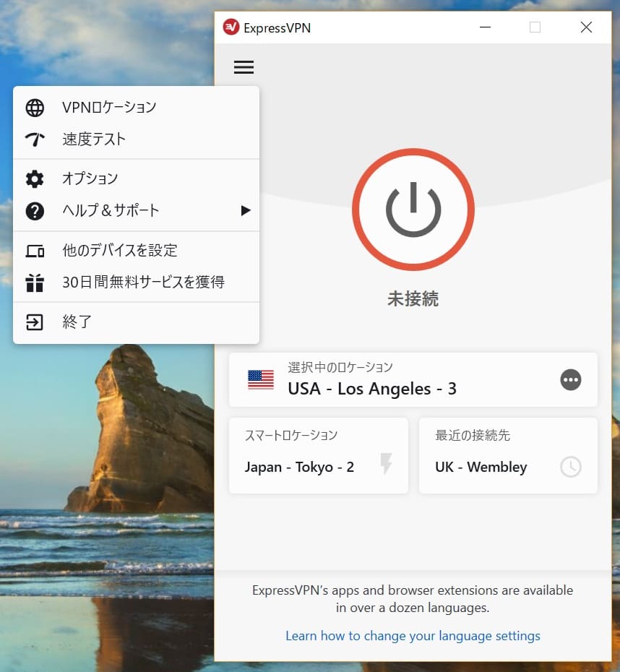Open オプション from the menu
The image size is (620, 672).
point(137,178)
